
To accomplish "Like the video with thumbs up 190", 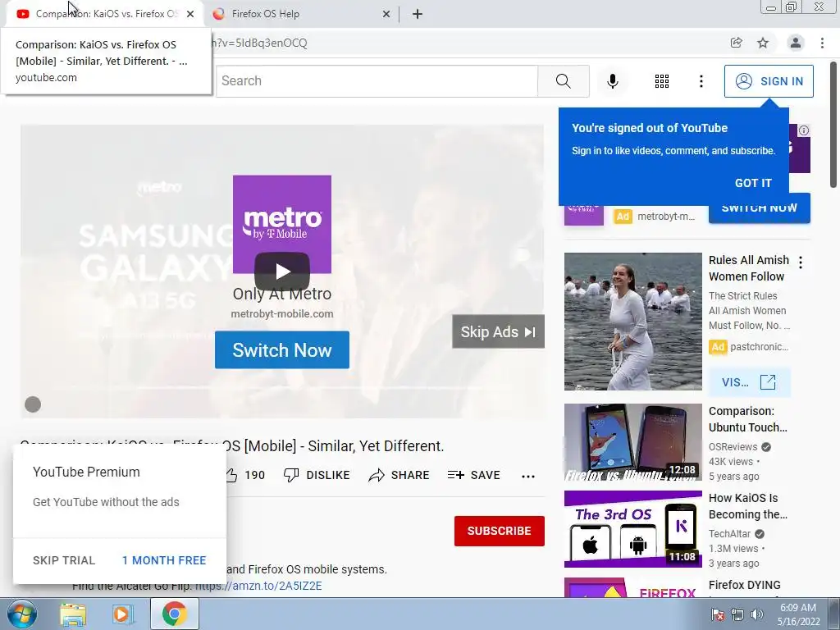I will [x=244, y=475].
